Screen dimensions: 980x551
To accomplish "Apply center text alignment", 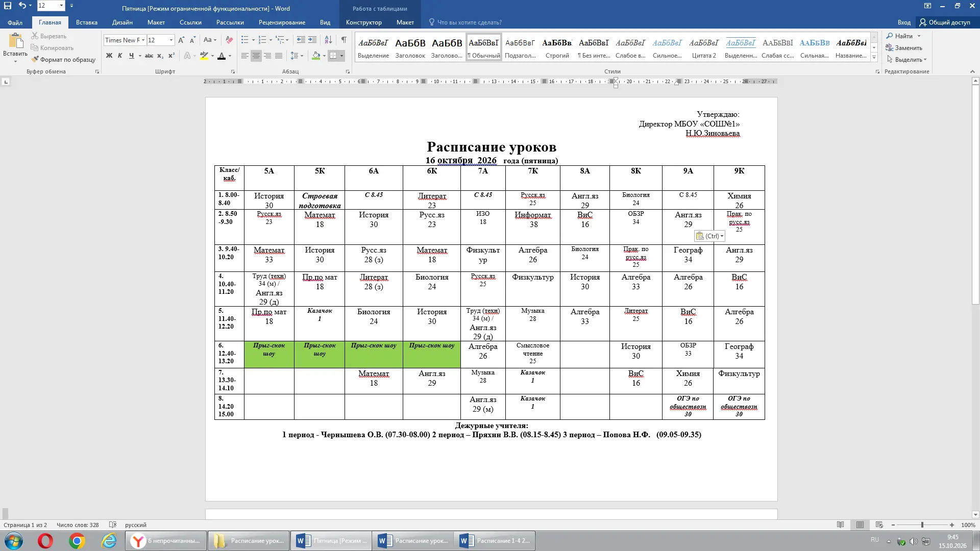I will [x=256, y=56].
